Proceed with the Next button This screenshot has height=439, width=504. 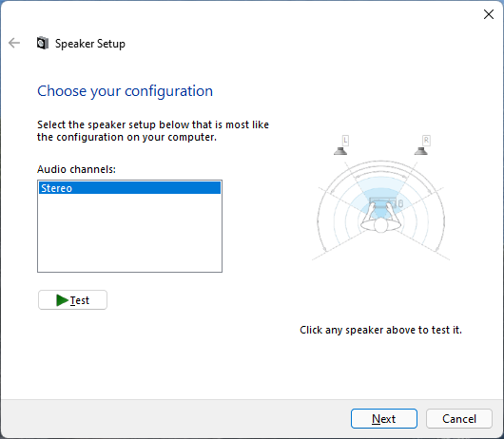pyautogui.click(x=384, y=418)
